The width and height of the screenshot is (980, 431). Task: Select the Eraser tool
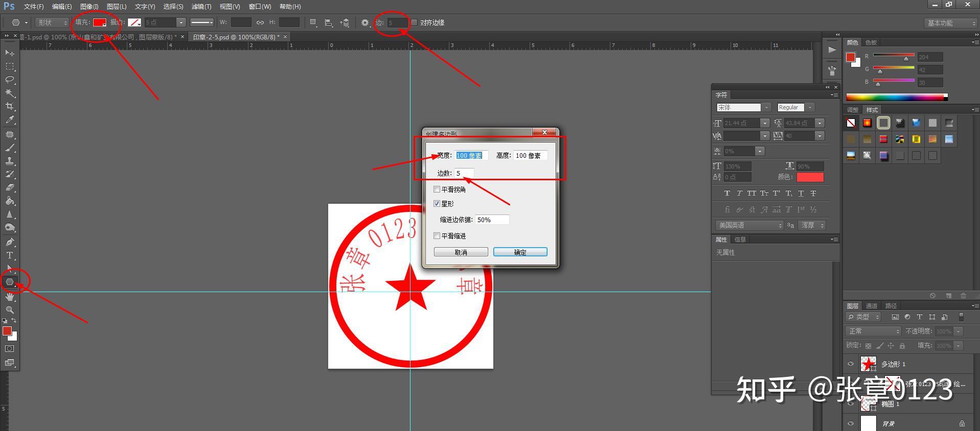(x=10, y=187)
